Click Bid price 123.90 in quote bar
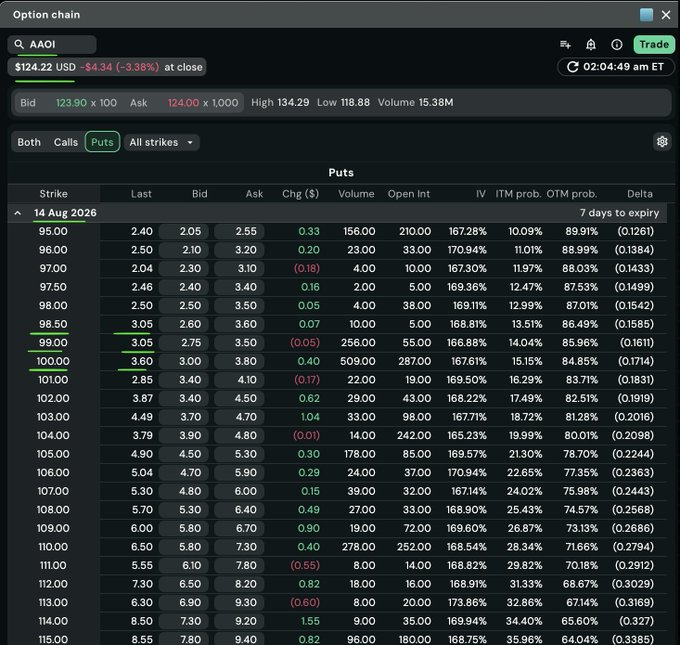 (x=71, y=103)
